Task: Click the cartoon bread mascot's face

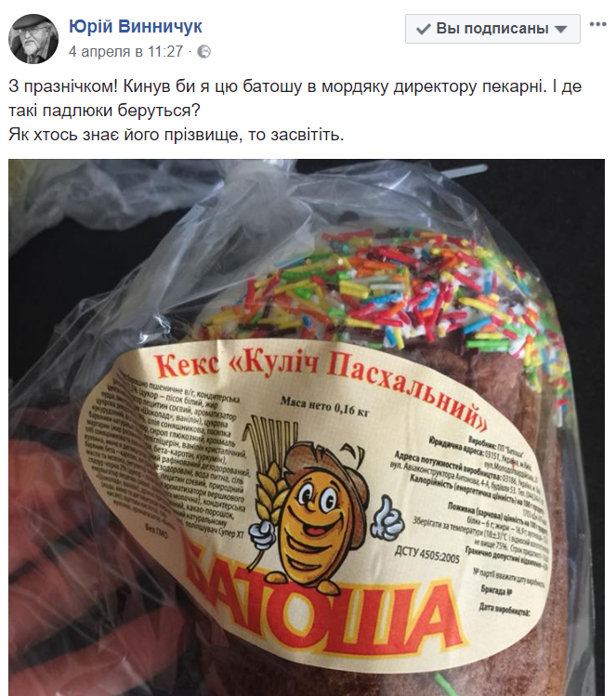Action: [316, 510]
